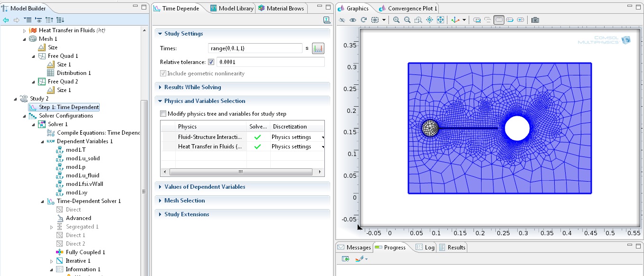
Task: Toggle Solve for Heat Transfer in Fluids
Action: 257,147
